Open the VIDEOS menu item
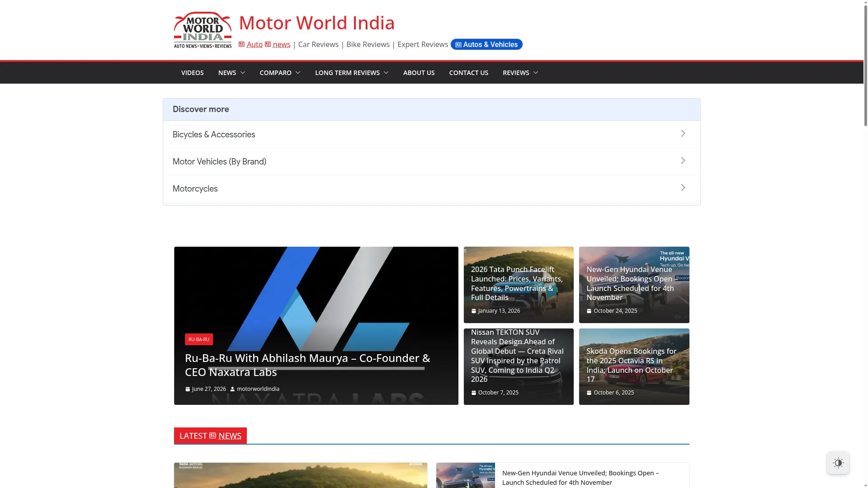 [x=192, y=73]
